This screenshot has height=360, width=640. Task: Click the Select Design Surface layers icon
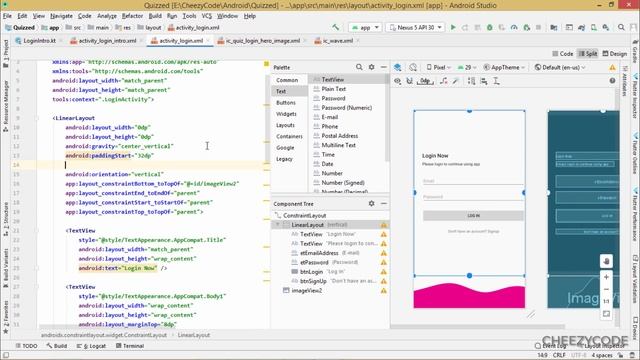(398, 67)
